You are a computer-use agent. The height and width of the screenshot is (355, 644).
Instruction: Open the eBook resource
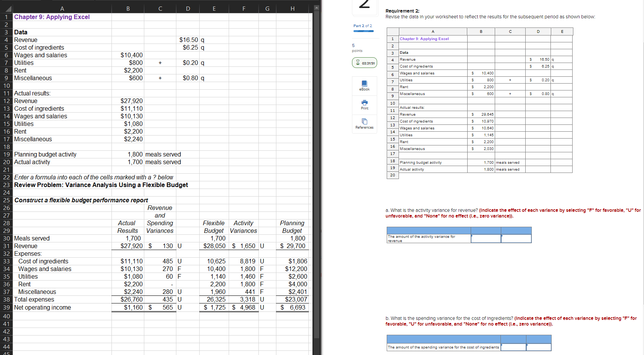(x=364, y=86)
